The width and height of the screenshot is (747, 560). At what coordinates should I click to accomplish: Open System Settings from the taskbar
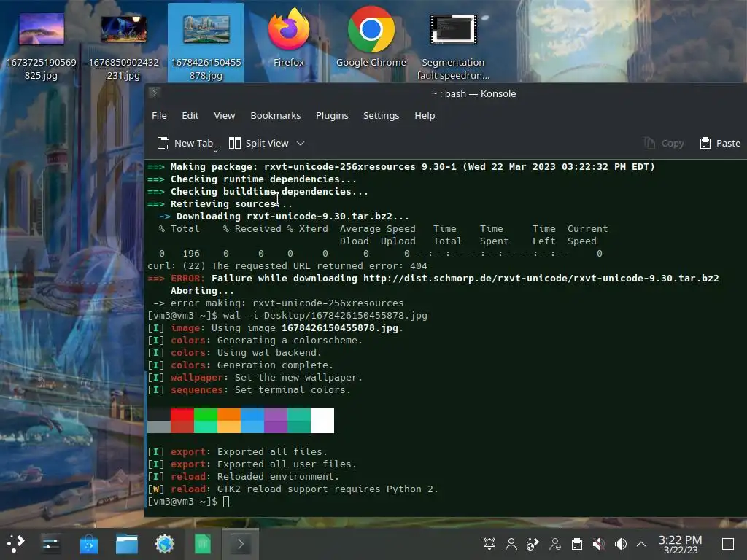(x=50, y=544)
